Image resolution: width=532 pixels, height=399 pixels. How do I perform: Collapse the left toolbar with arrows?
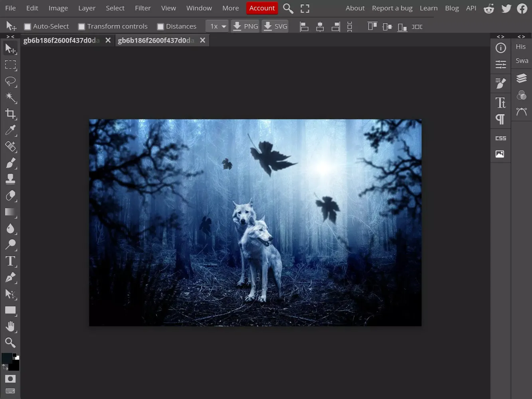tap(10, 36)
